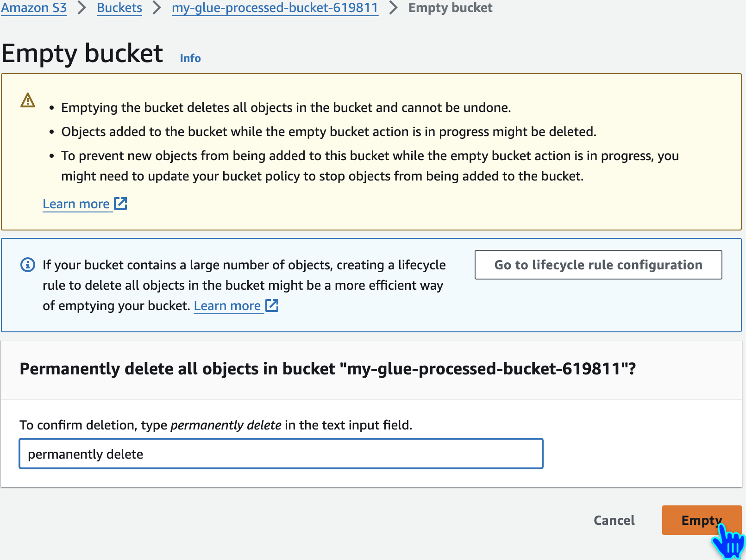Click the Empty bucket page title

coord(82,53)
